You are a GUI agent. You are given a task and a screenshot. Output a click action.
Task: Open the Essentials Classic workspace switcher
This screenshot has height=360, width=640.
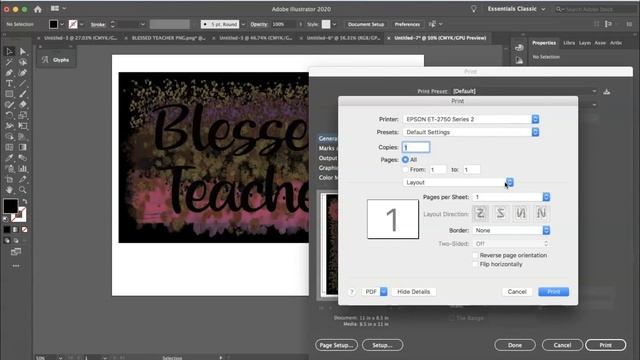(516, 9)
